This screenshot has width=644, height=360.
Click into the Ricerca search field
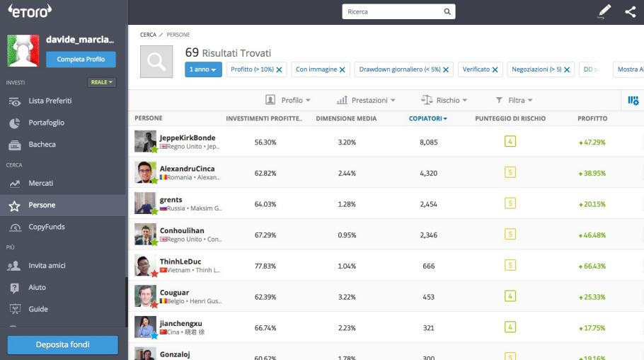[393, 11]
